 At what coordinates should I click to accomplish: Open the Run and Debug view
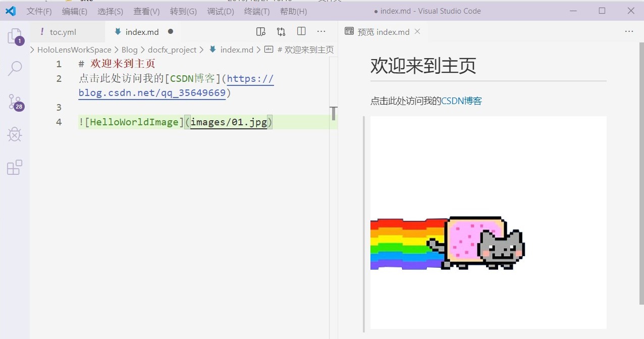coord(15,134)
